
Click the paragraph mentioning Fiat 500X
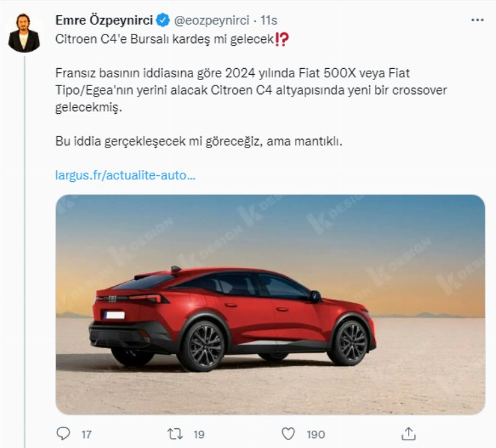[251, 90]
